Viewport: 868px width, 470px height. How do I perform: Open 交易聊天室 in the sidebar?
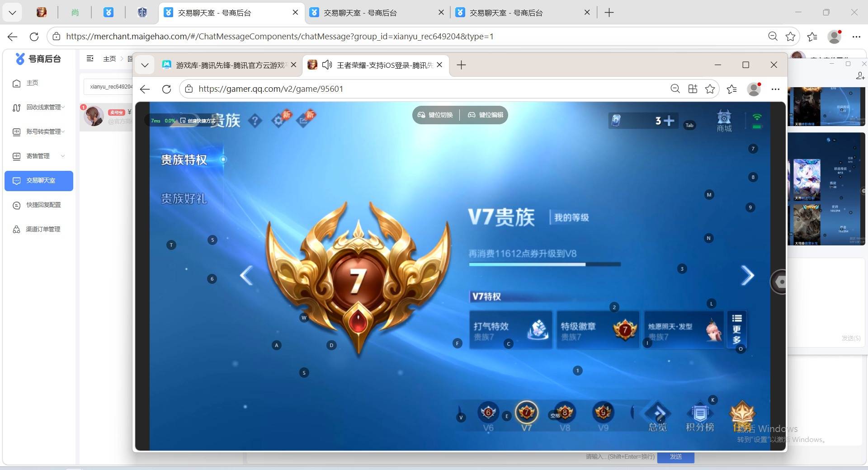pos(39,181)
